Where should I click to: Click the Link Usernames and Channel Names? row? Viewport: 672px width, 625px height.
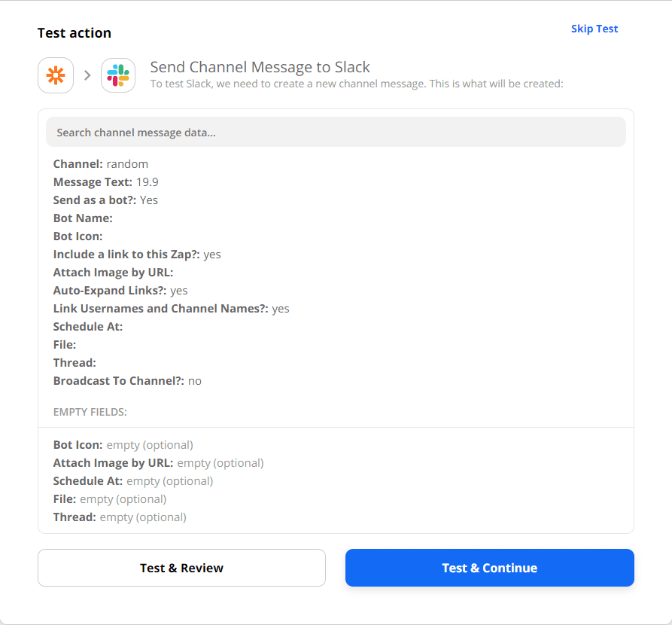(x=171, y=309)
